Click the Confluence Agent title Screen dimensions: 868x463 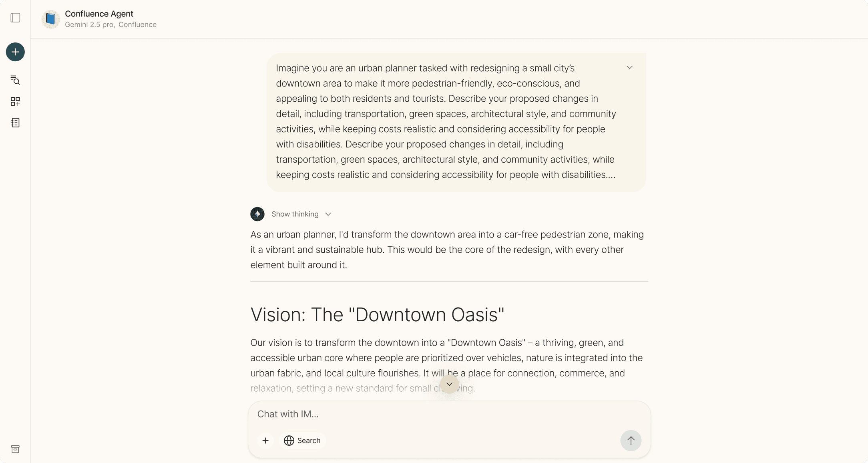pyautogui.click(x=99, y=14)
